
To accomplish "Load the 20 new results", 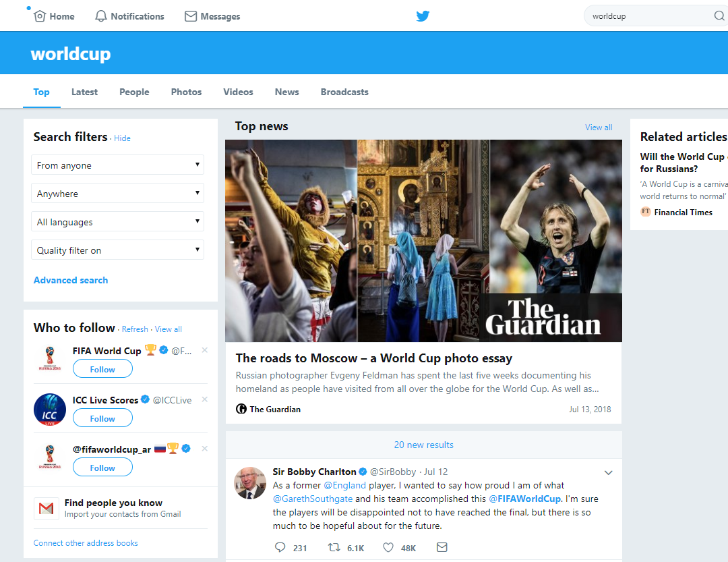I will [x=423, y=445].
